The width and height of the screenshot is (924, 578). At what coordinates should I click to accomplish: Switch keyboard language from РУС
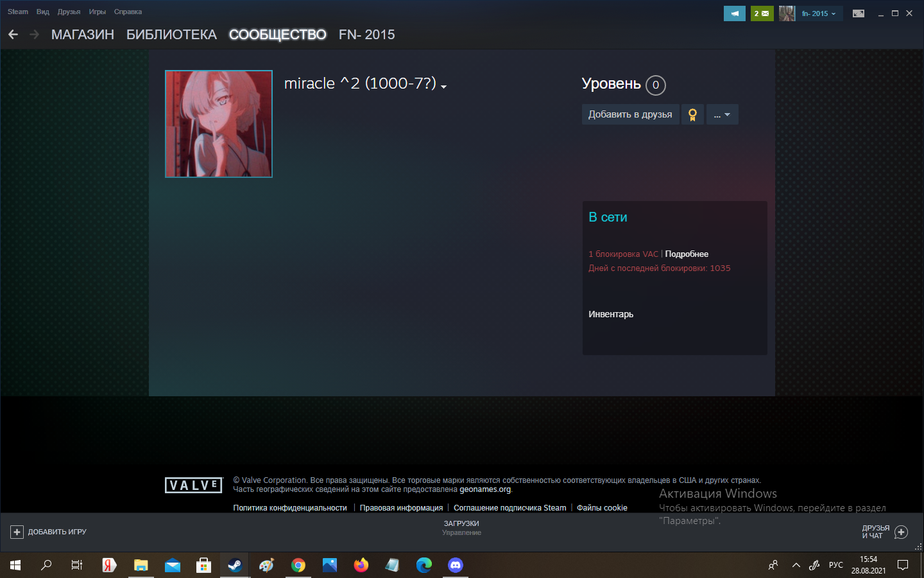[x=835, y=565]
